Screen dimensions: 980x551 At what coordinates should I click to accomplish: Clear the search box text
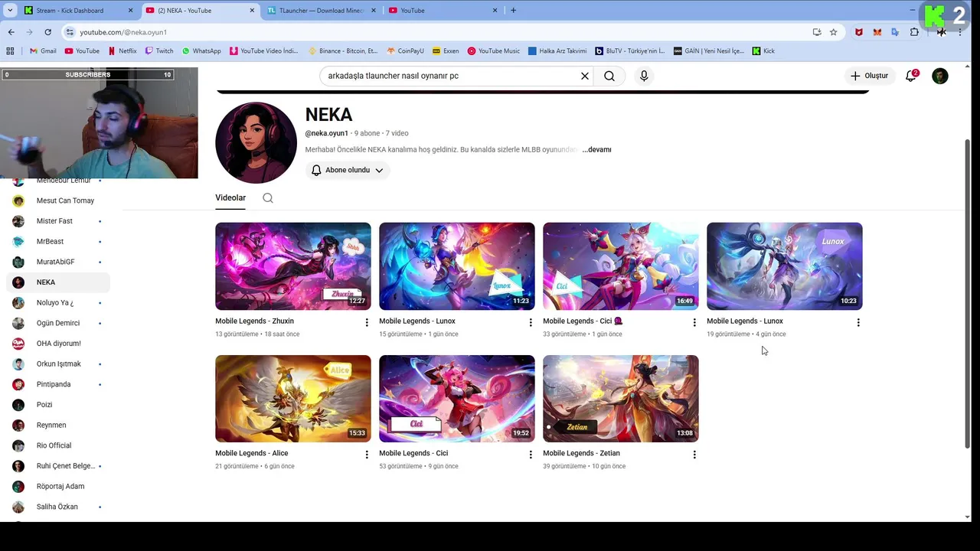point(585,76)
